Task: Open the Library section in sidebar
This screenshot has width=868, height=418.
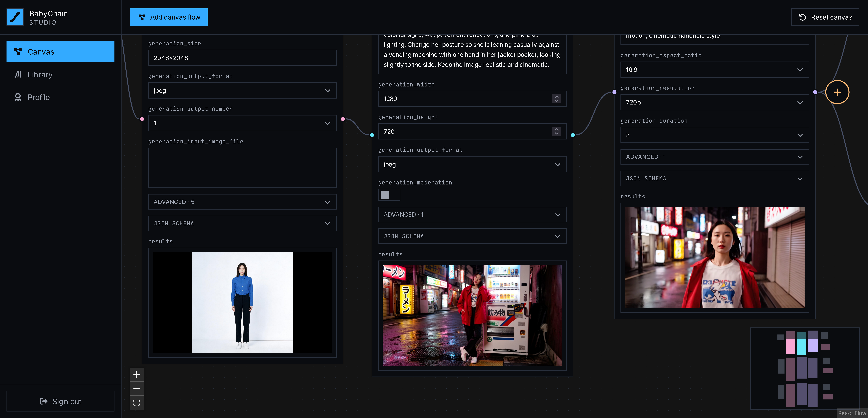Action: [x=60, y=74]
